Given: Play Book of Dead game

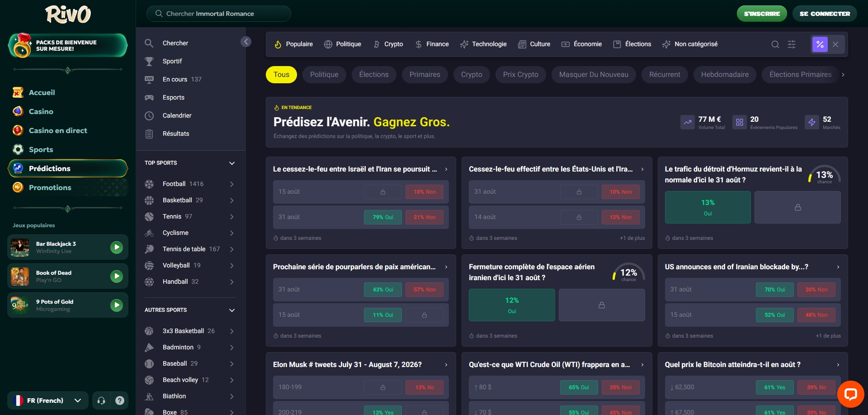Looking at the screenshot, I should coord(117,276).
